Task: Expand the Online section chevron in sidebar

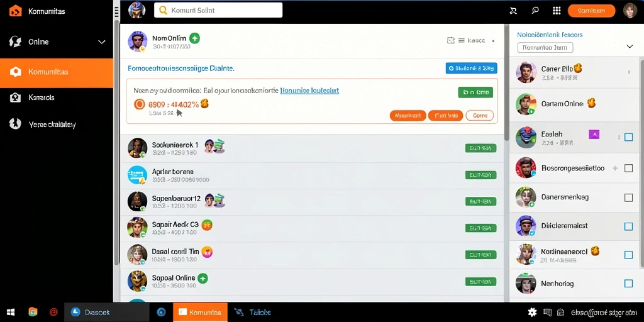Action: click(x=102, y=42)
